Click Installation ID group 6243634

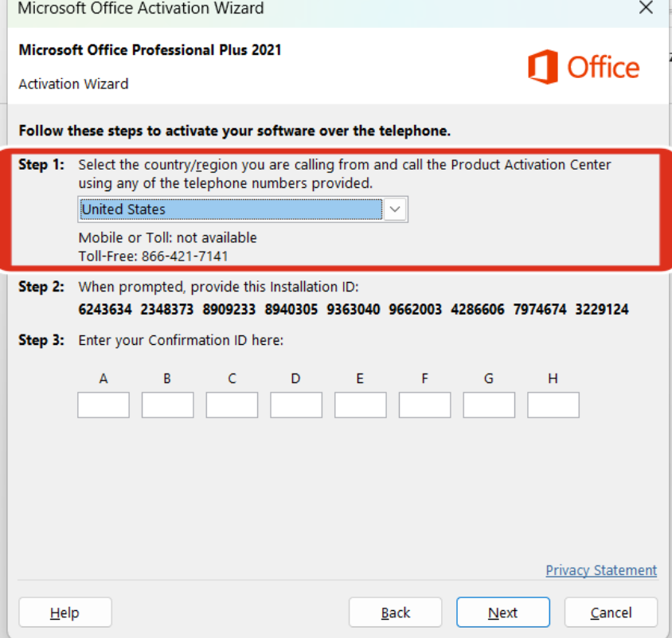click(x=105, y=309)
